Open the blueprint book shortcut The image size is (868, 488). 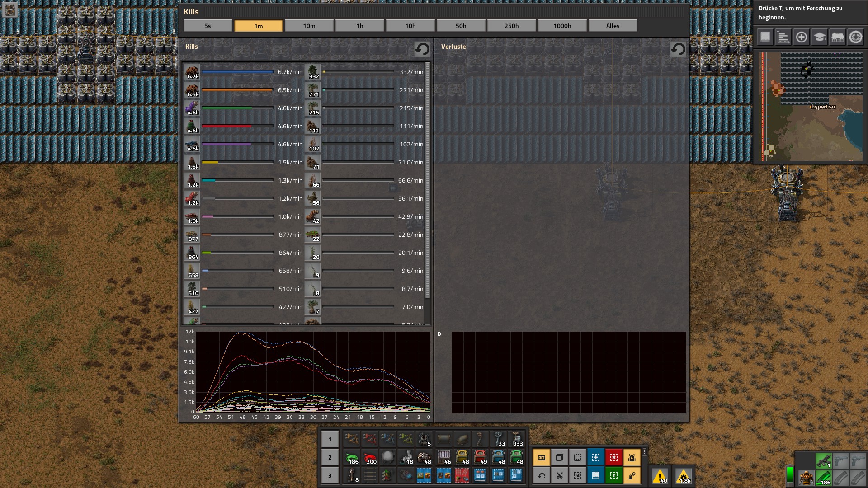(x=595, y=475)
